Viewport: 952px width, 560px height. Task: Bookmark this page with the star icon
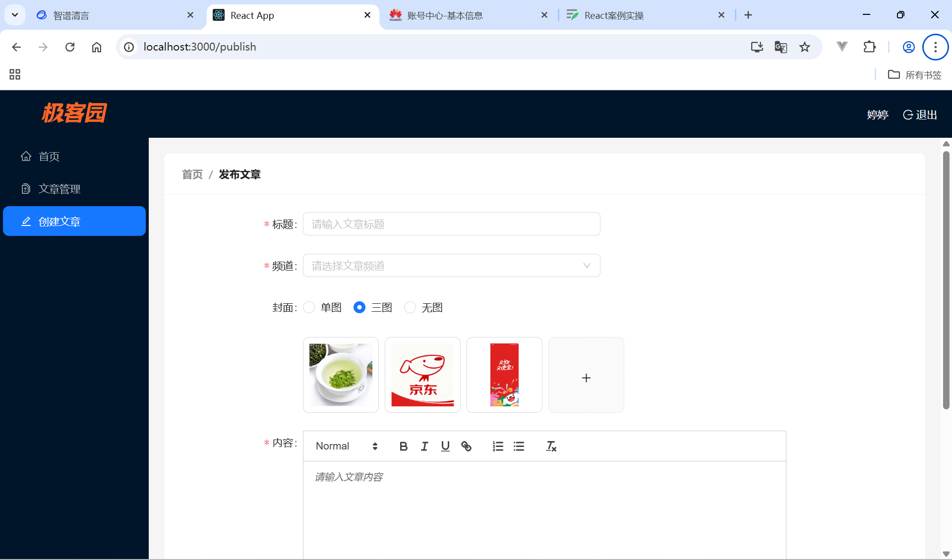pyautogui.click(x=804, y=47)
